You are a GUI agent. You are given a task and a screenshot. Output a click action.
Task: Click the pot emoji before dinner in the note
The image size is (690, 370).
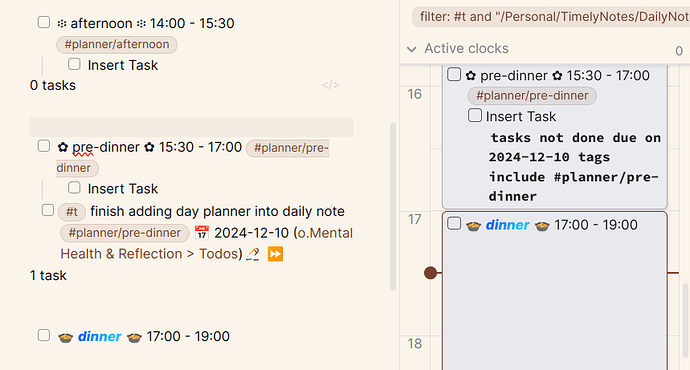pos(66,337)
